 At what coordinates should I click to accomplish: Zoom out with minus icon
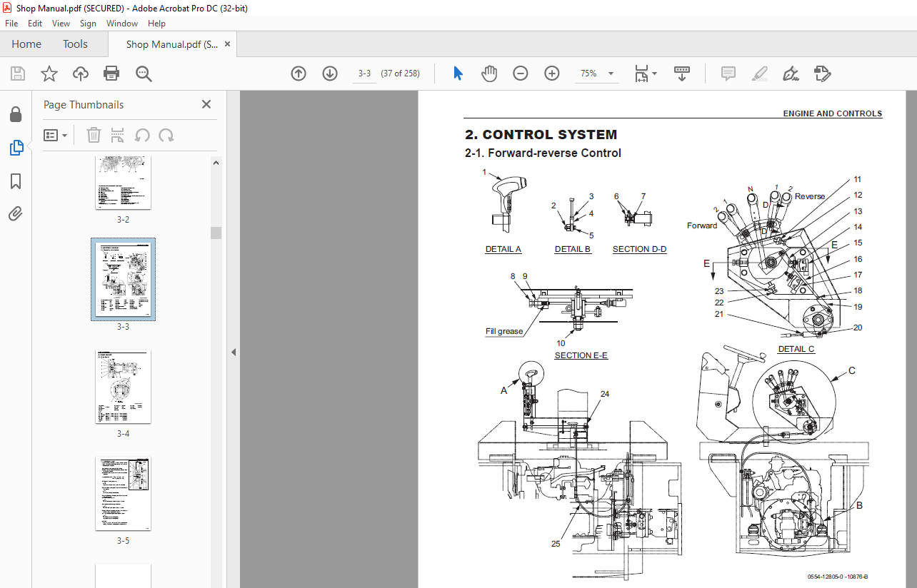(521, 73)
